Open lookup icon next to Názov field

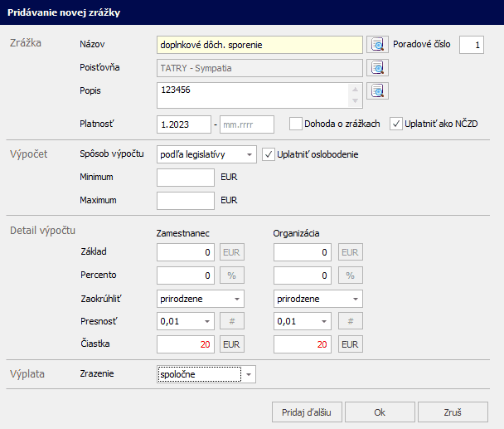click(378, 45)
